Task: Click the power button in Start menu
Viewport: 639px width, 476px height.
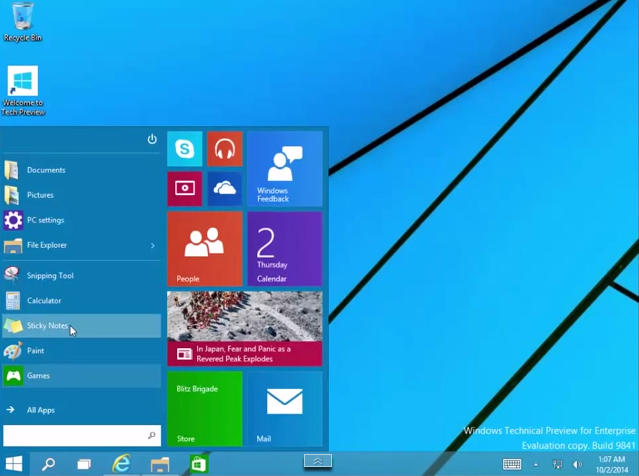Action: pyautogui.click(x=152, y=139)
